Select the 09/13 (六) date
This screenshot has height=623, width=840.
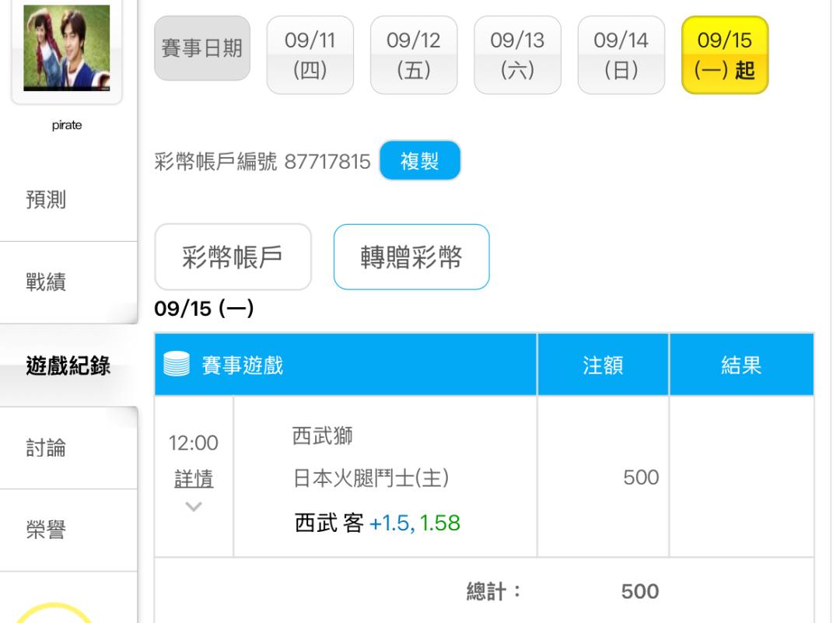click(x=517, y=55)
